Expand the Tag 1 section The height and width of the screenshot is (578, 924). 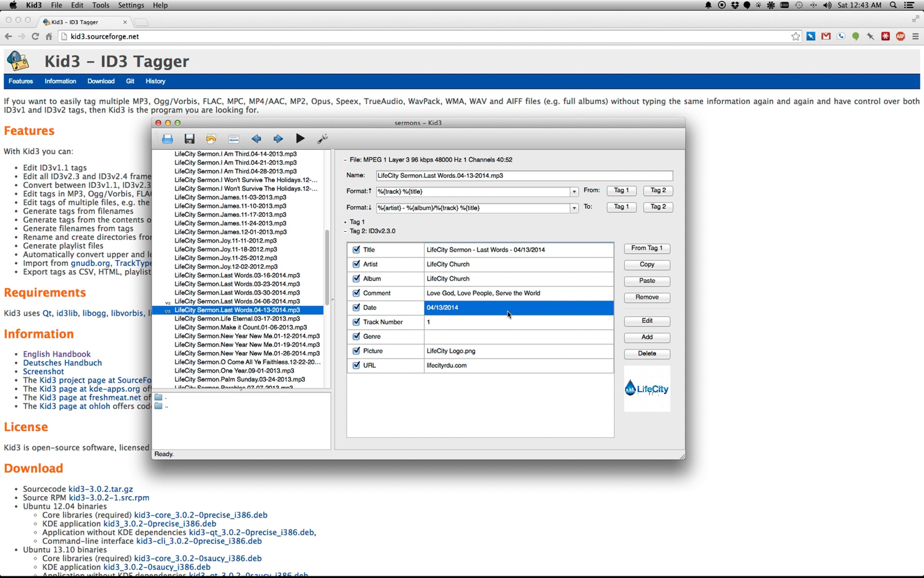pos(345,222)
